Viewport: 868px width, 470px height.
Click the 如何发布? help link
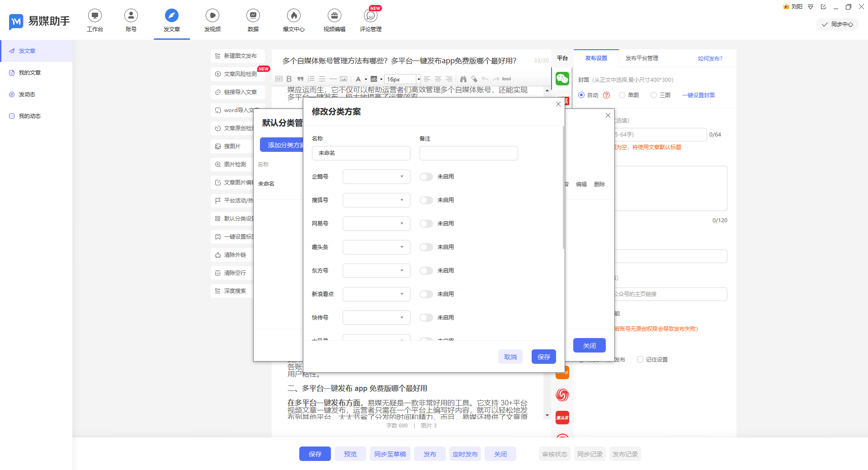tap(710, 58)
